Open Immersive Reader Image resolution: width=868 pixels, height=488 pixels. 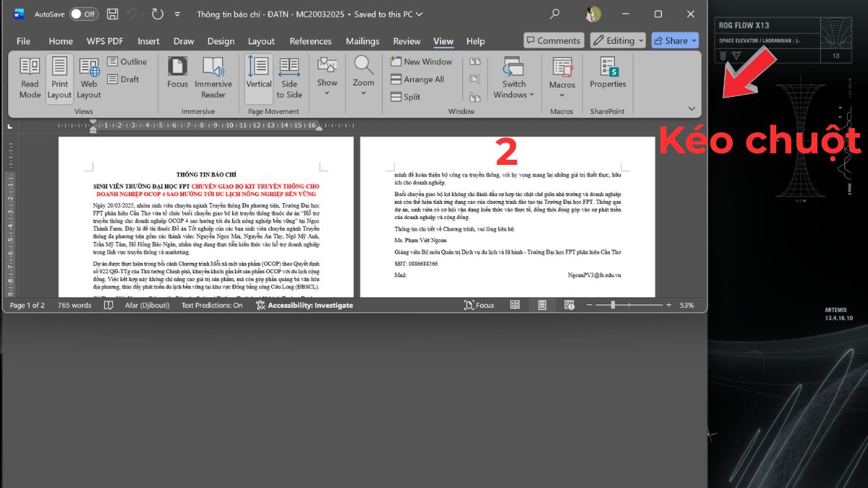pos(213,77)
